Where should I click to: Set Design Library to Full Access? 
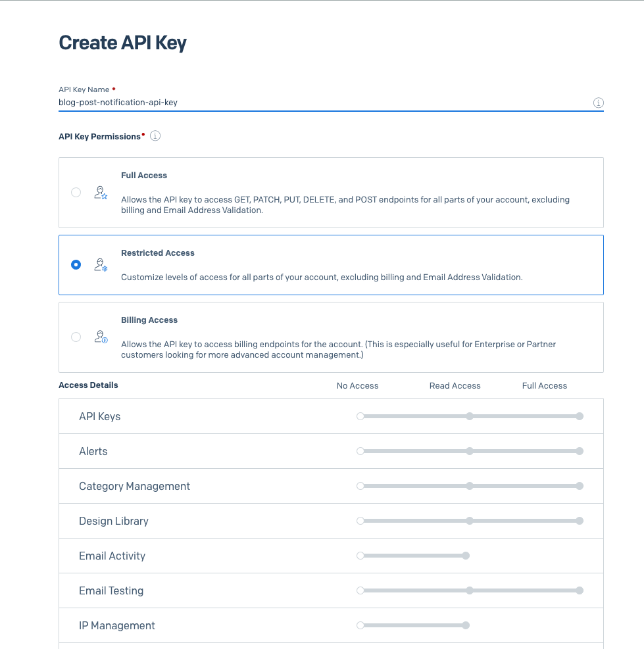pos(580,521)
